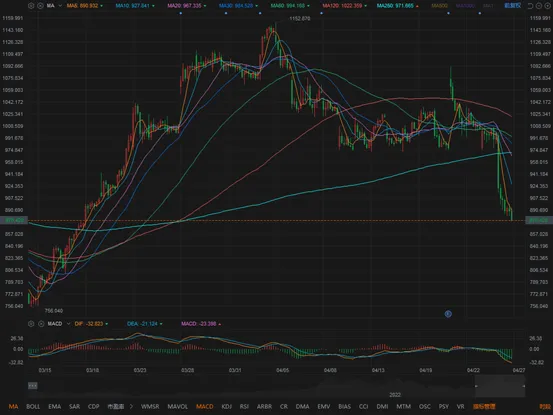553x415 pixels.
Task: Click the small button left of overview strip
Action: click(x=32, y=386)
